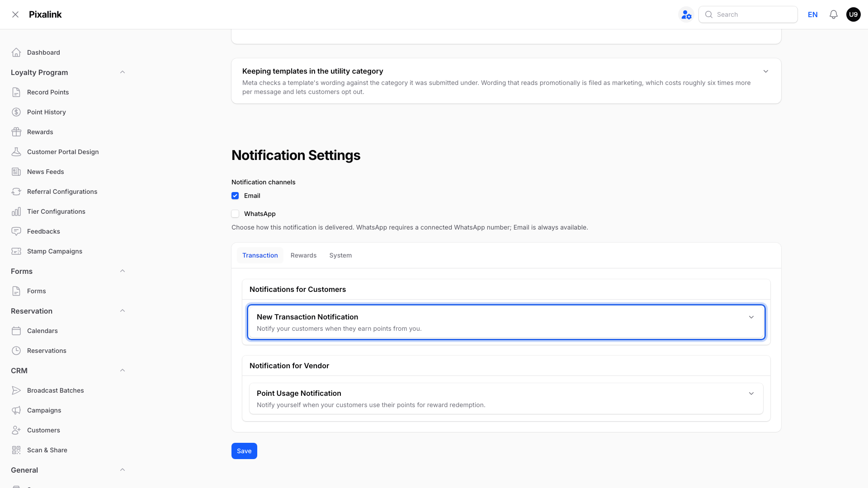The width and height of the screenshot is (868, 488).
Task: Expand New Transaction Notification panel
Action: click(x=506, y=322)
